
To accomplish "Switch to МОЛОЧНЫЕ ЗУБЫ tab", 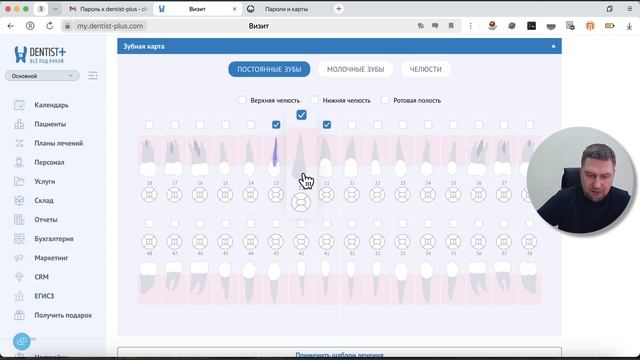I will (x=356, y=69).
